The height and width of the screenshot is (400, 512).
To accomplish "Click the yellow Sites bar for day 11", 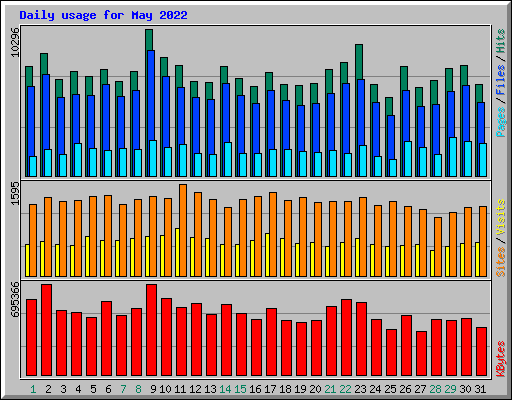I will coord(177,252).
